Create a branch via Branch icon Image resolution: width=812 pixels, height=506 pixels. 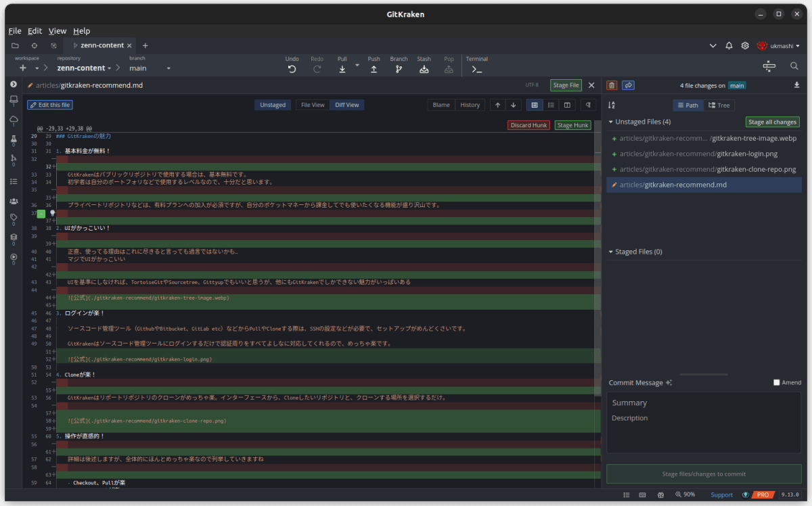pyautogui.click(x=399, y=68)
